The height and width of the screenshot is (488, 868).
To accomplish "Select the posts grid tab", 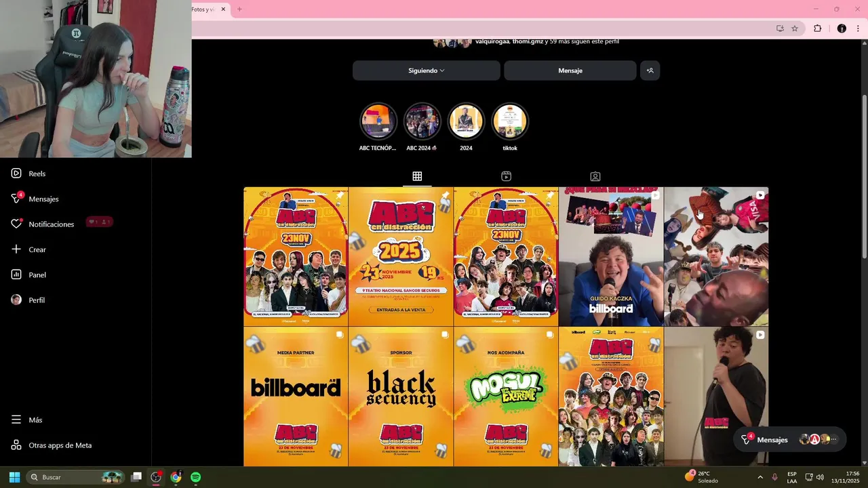I will tap(417, 176).
